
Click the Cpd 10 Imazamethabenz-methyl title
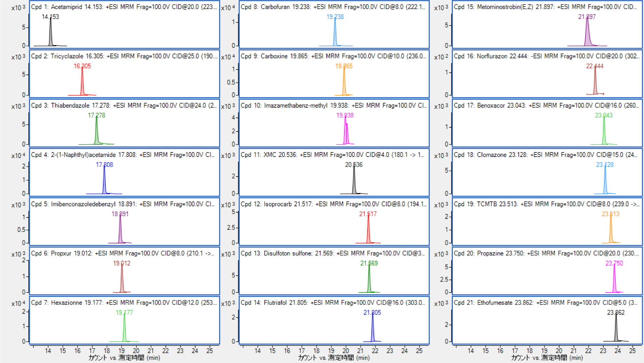point(334,106)
